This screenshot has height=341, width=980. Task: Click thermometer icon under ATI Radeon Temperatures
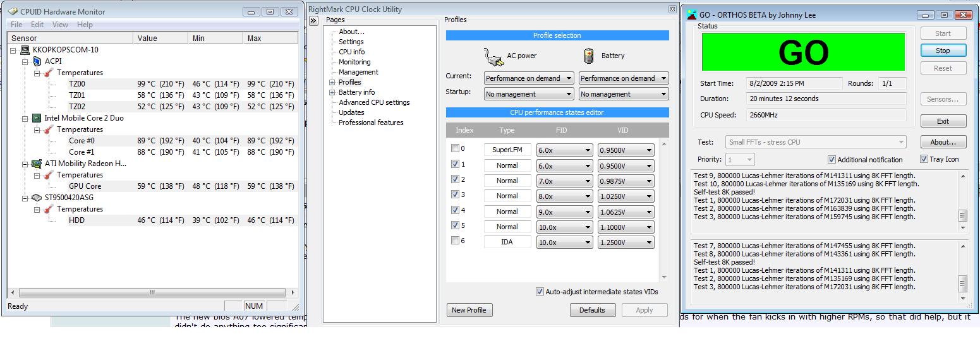(48, 175)
